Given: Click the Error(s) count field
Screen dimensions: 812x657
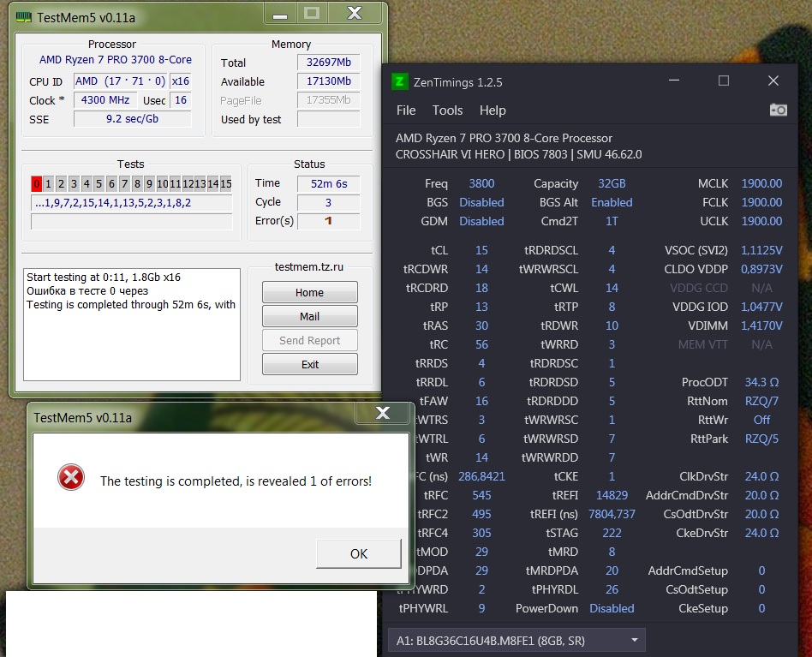Looking at the screenshot, I should [328, 221].
